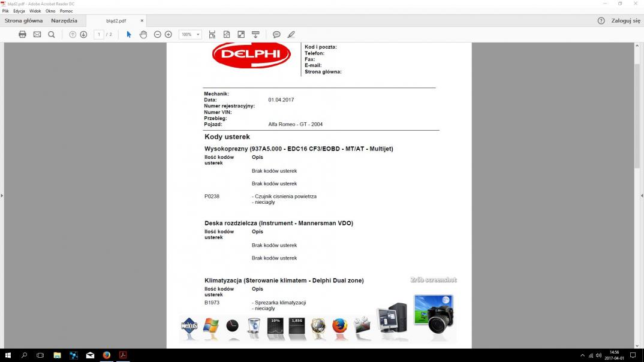Open the Windows Start button

[8, 355]
